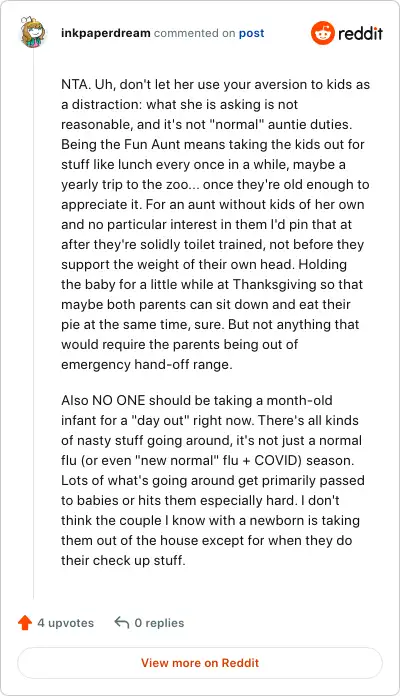This screenshot has height=696, width=400.
Task: Click the "commented on" text in header
Action: click(194, 33)
